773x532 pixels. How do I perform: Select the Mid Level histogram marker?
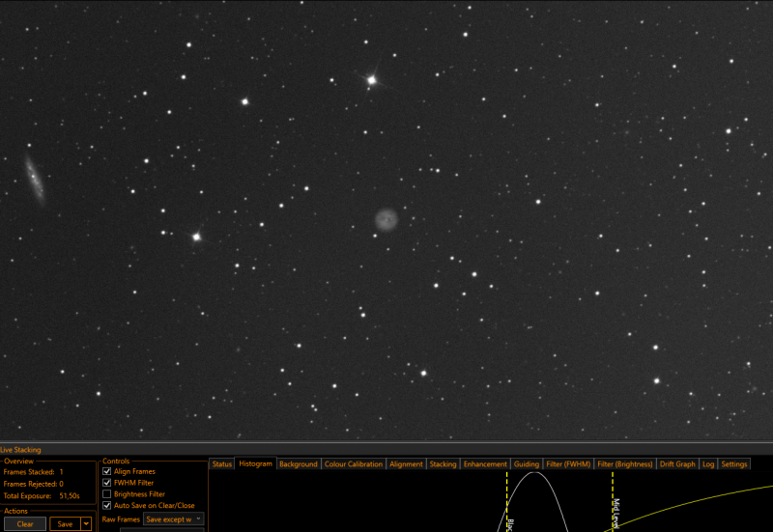click(x=613, y=501)
